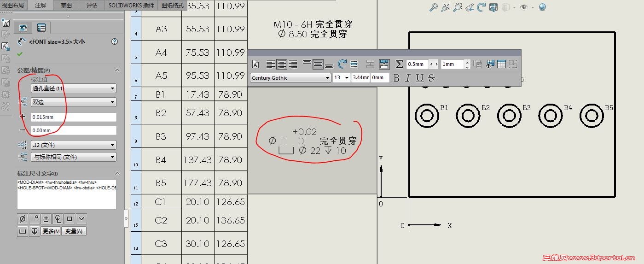644x264 pixels.
Task: Collapse the 公差/精度 section
Action: [x=117, y=70]
